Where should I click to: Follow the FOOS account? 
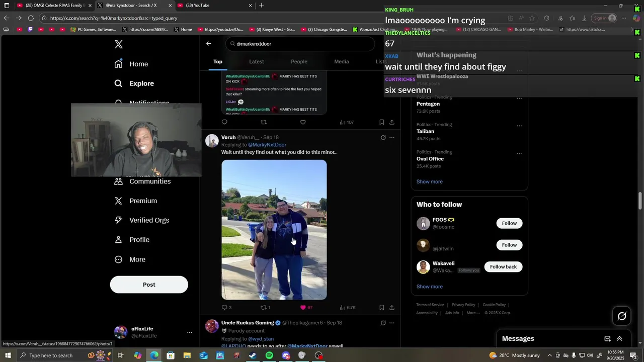pos(509,223)
